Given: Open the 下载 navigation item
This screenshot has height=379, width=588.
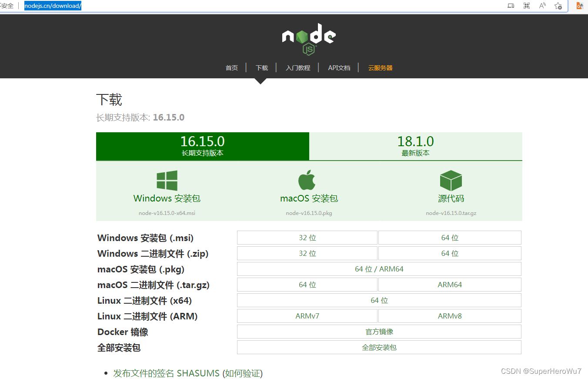Looking at the screenshot, I should [x=262, y=68].
